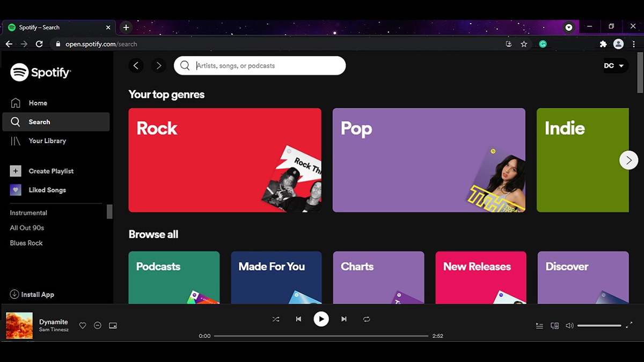Bookmark this page with the star icon
Image resolution: width=644 pixels, height=362 pixels.
point(524,44)
